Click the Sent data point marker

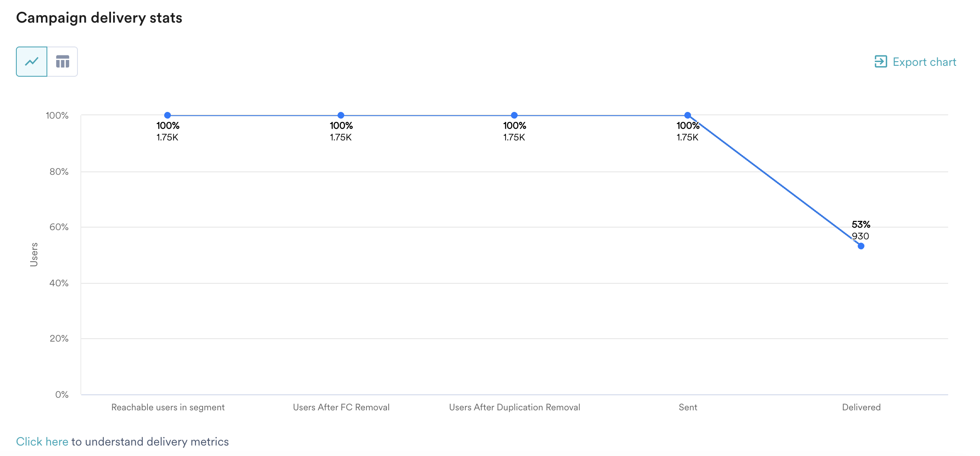(687, 114)
